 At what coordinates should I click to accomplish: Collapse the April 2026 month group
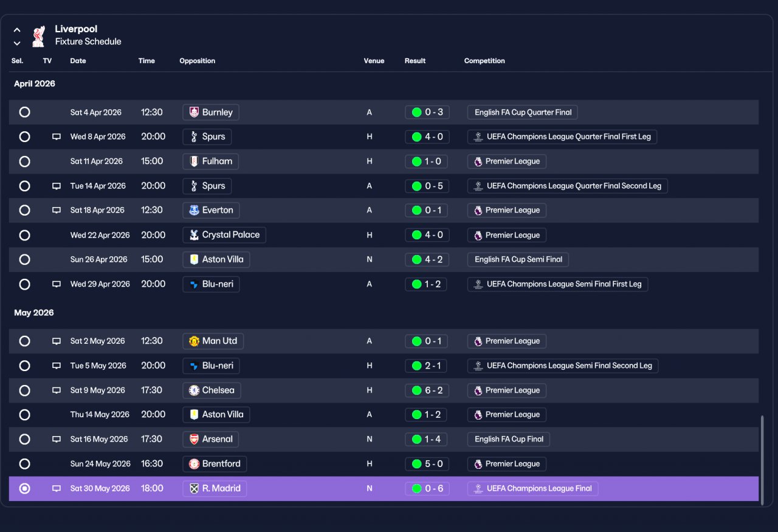pos(35,84)
